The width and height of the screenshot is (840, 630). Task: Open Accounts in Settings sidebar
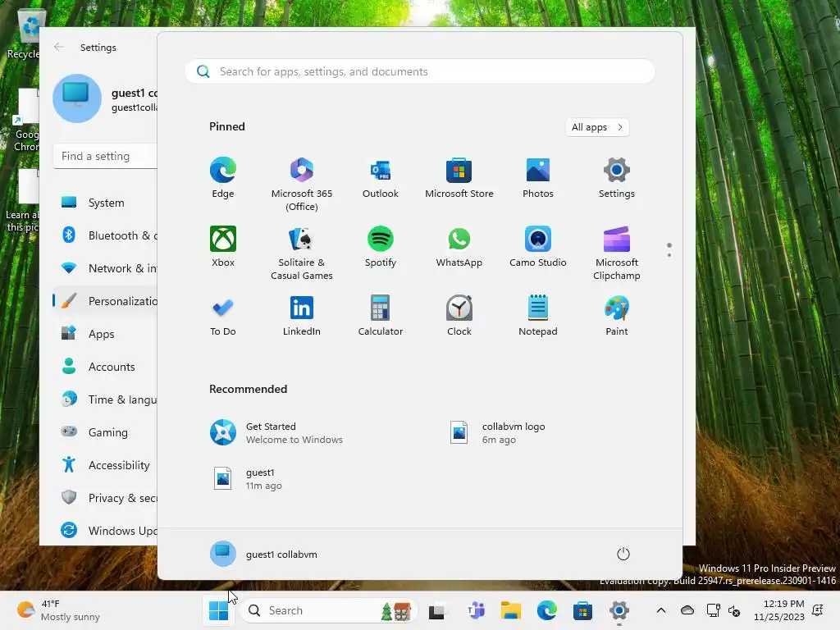tap(105, 367)
